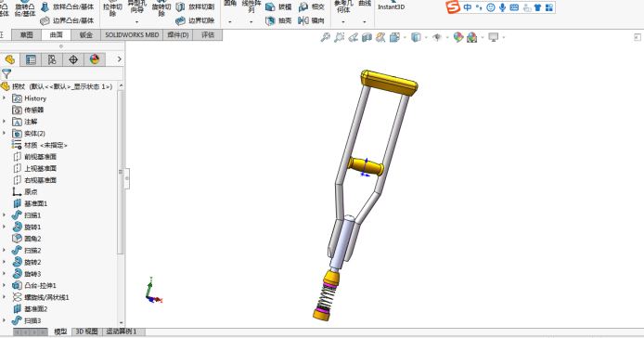
Task: Click the Zoom to Fit magnifier icon
Action: coord(326,37)
